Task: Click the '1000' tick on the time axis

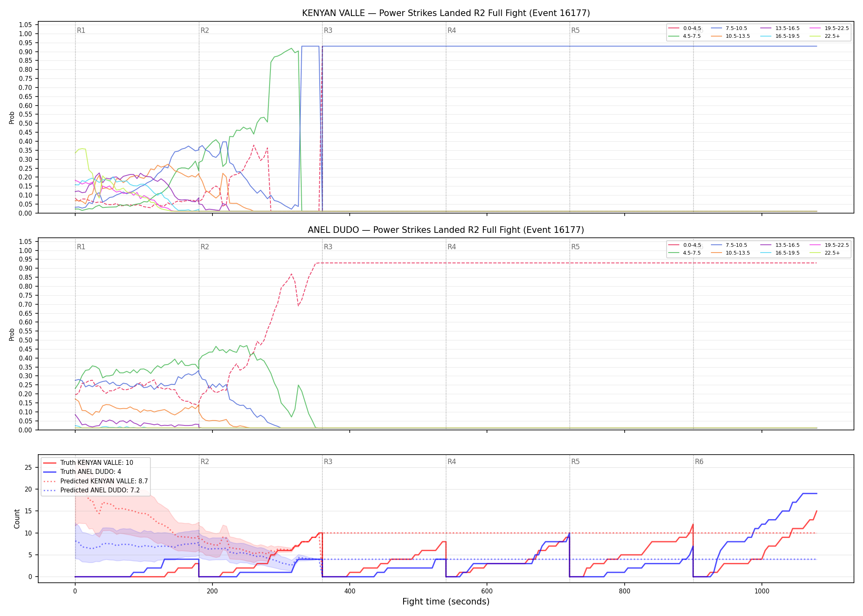Action: coord(761,591)
